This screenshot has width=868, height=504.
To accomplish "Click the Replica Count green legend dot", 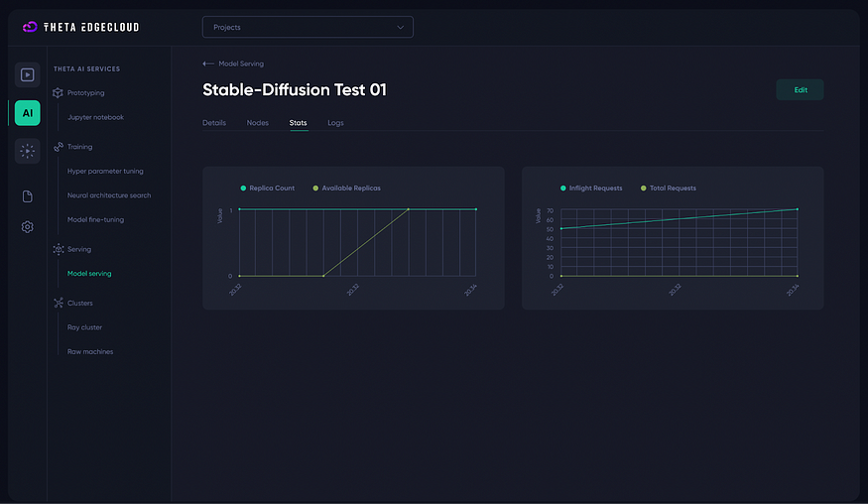I will click(x=243, y=189).
